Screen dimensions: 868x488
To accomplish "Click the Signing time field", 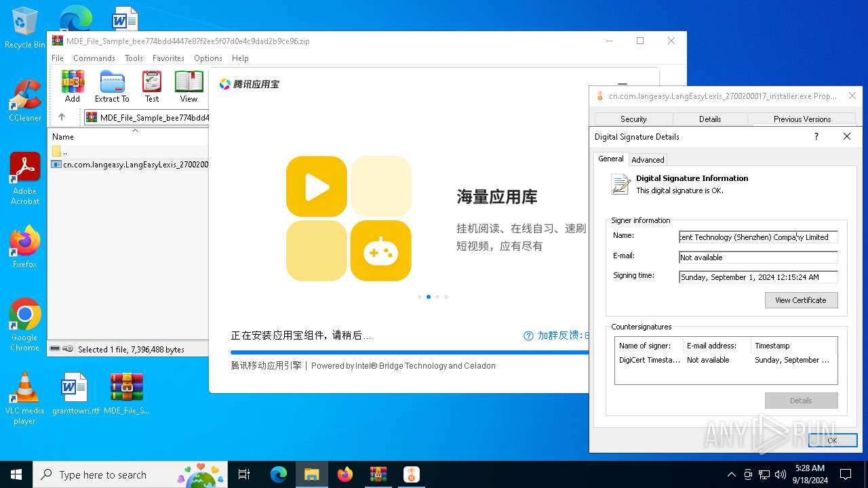I will (x=758, y=277).
